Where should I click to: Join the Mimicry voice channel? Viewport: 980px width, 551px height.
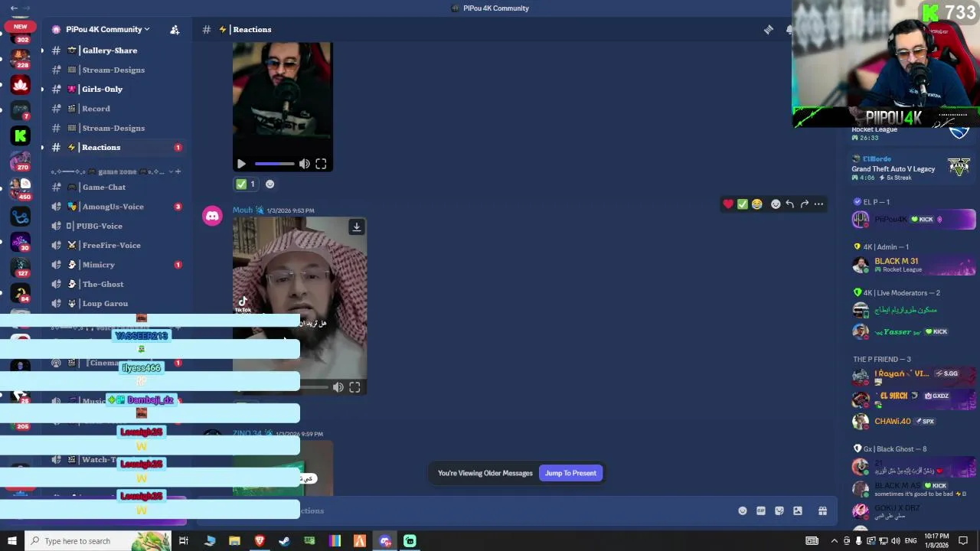[115, 265]
